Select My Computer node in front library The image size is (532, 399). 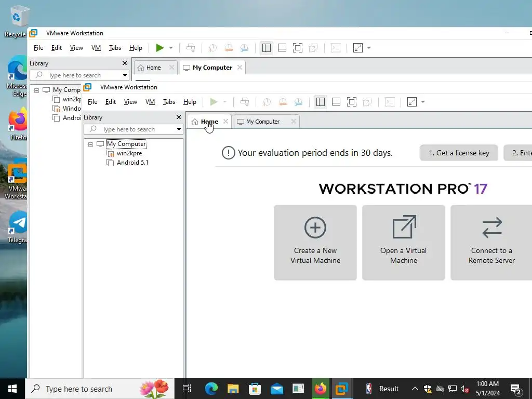(126, 144)
